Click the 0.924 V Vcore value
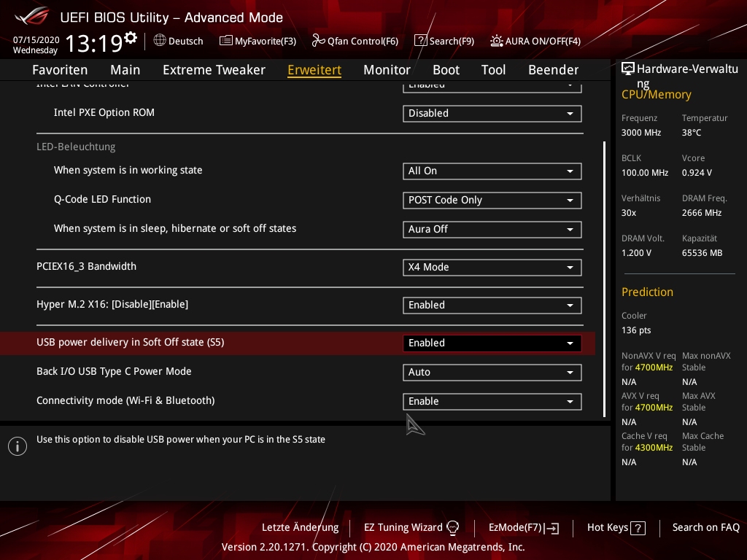747x560 pixels. point(697,173)
